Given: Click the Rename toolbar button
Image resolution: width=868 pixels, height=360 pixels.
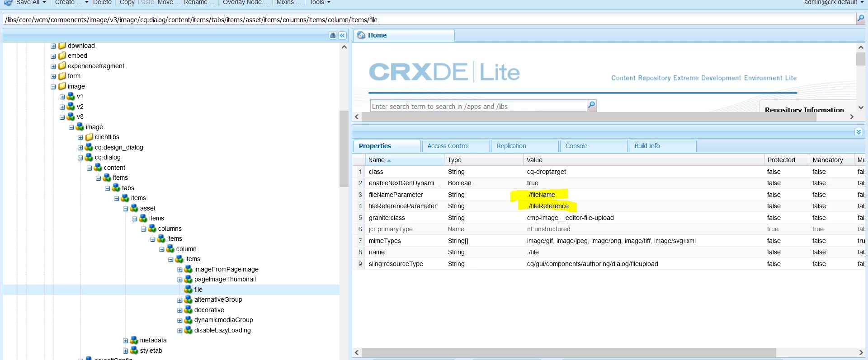Looking at the screenshot, I should coord(199,2).
